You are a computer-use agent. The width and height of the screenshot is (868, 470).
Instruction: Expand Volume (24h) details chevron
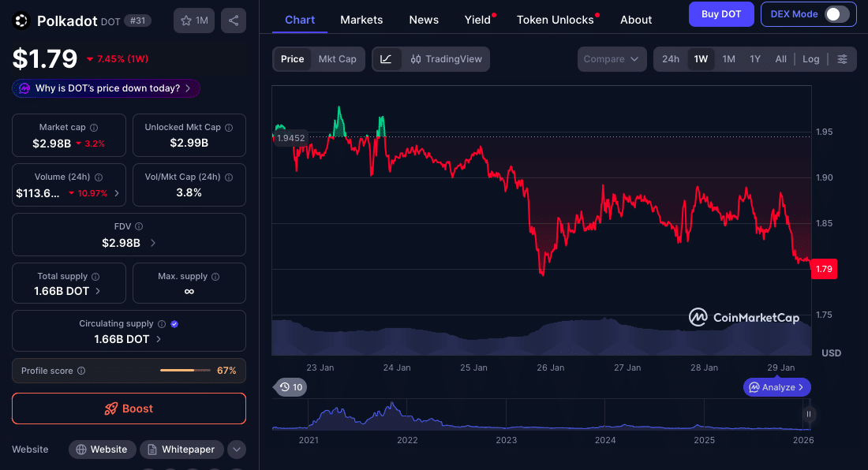[117, 193]
